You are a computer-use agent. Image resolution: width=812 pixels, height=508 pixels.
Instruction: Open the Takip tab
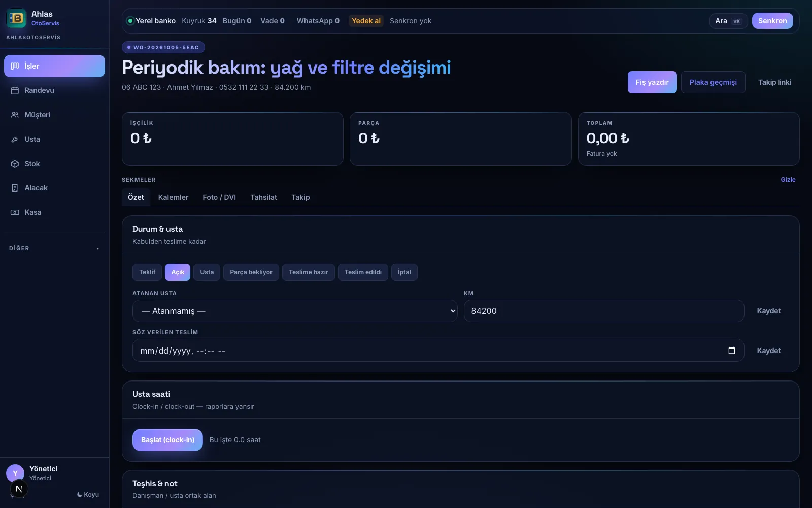point(300,197)
